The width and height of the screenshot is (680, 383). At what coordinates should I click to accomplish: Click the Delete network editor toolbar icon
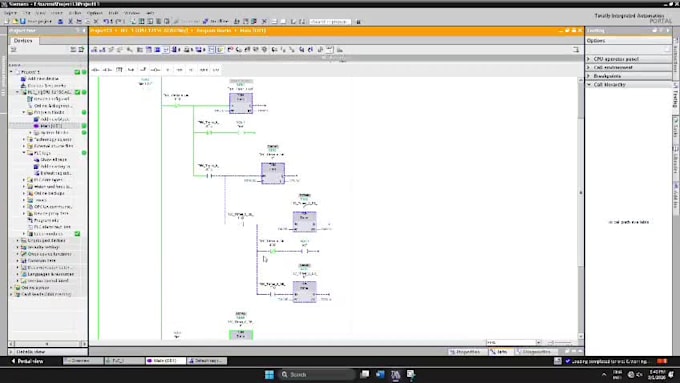pos(102,50)
